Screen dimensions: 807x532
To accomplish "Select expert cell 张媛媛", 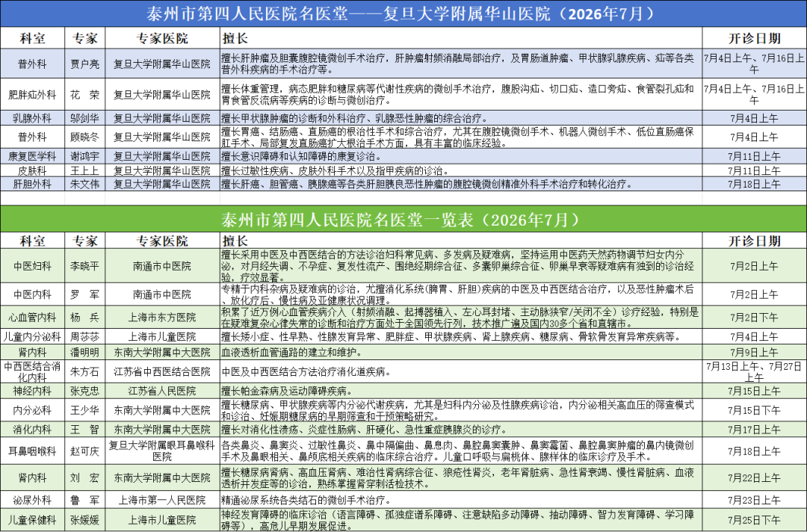I will coord(85,519).
